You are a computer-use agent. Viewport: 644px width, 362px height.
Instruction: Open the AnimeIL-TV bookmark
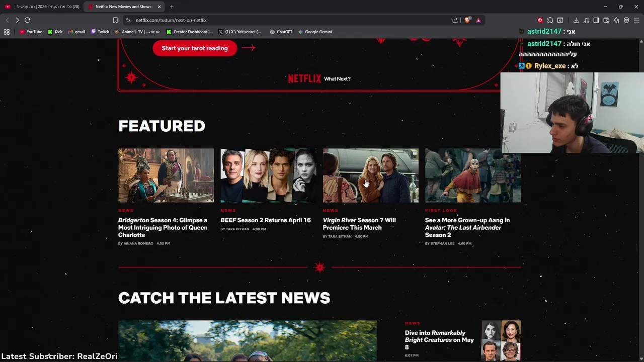coord(137,32)
